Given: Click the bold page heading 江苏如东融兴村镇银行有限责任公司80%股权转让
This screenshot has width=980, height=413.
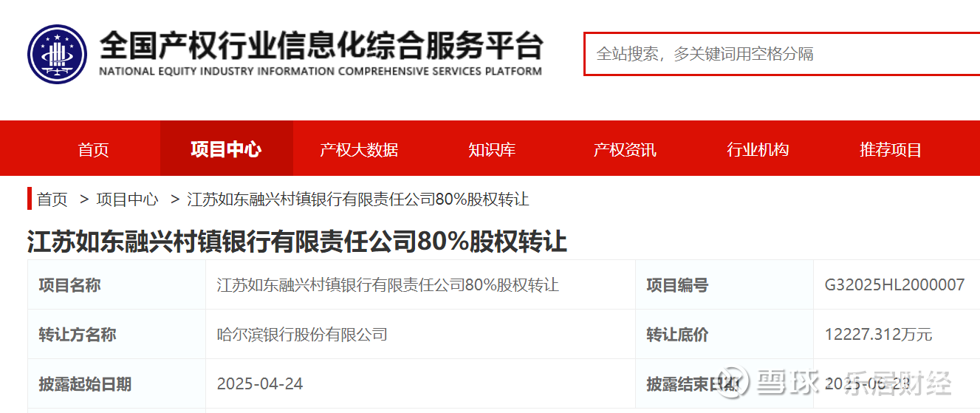Looking at the screenshot, I should pyautogui.click(x=297, y=242).
